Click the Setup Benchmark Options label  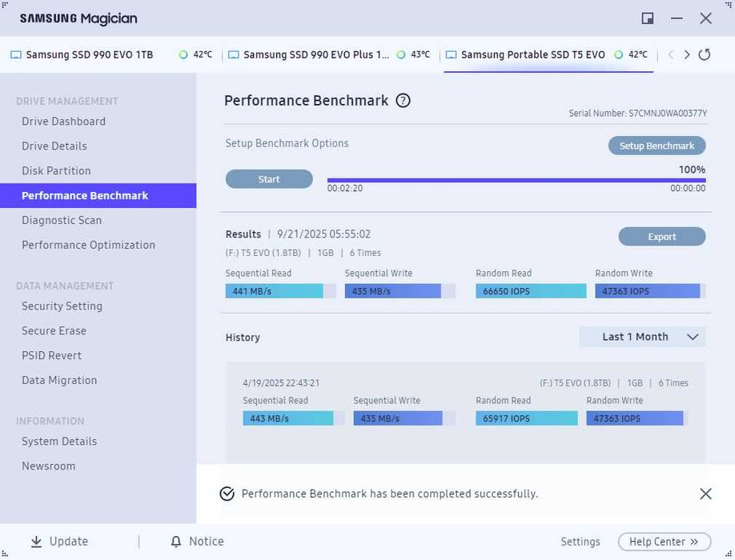[287, 143]
